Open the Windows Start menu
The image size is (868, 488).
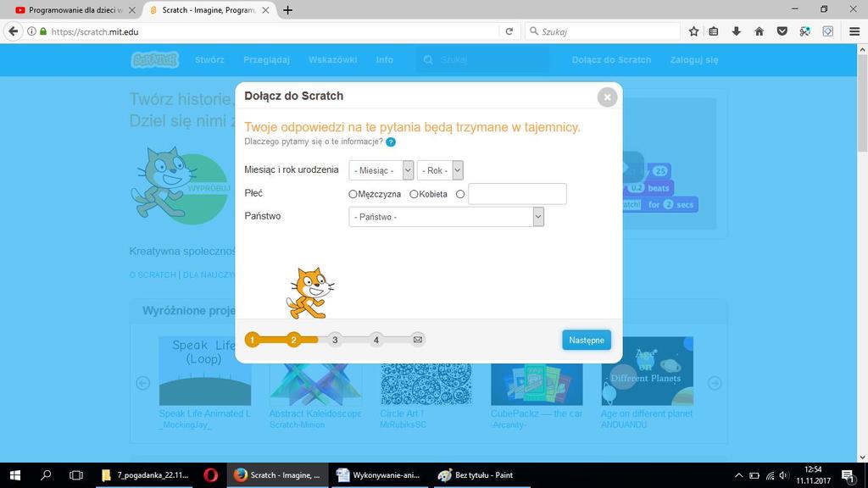(x=15, y=475)
